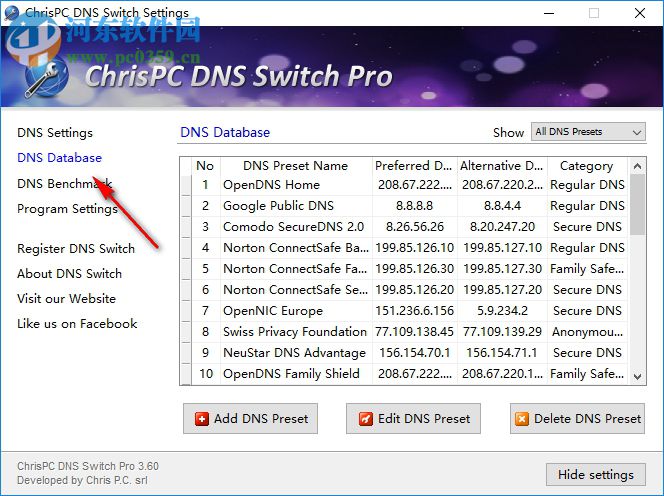The width and height of the screenshot is (664, 496).
Task: Click the row selector for row 2
Action: 186,206
